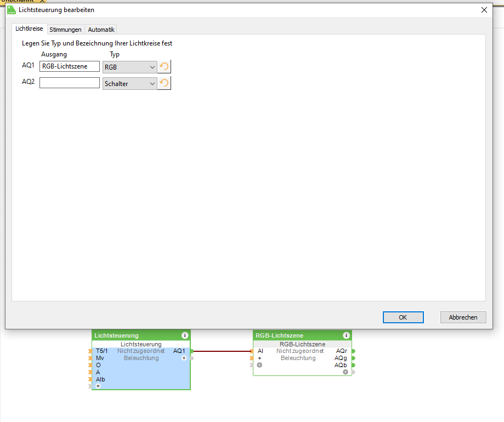Add input via plus below AIb on Lichtsteuerung
The height and width of the screenshot is (422, 504).
pyautogui.click(x=98, y=386)
